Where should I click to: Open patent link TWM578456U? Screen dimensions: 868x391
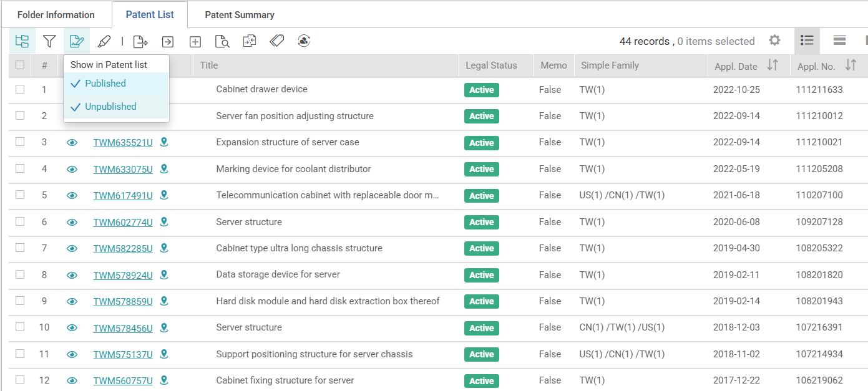point(123,328)
